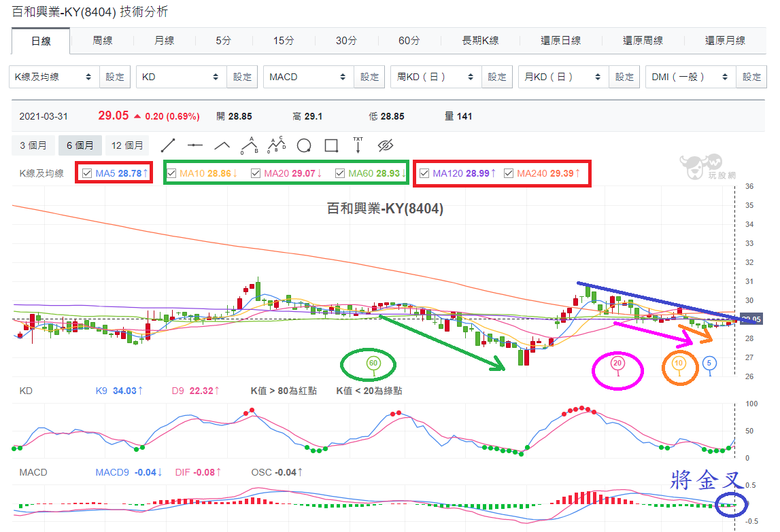Click the MA10 marker bubble on chart

[x=679, y=363]
